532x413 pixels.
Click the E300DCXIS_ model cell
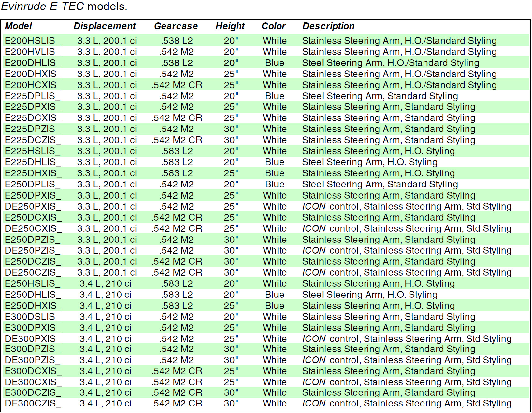[33, 371]
